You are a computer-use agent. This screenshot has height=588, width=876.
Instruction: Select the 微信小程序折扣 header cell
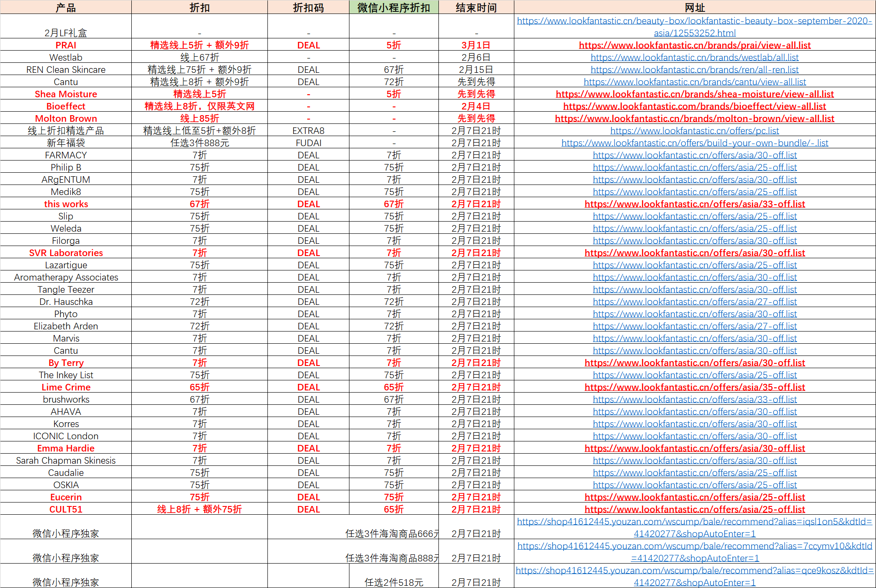pos(394,7)
